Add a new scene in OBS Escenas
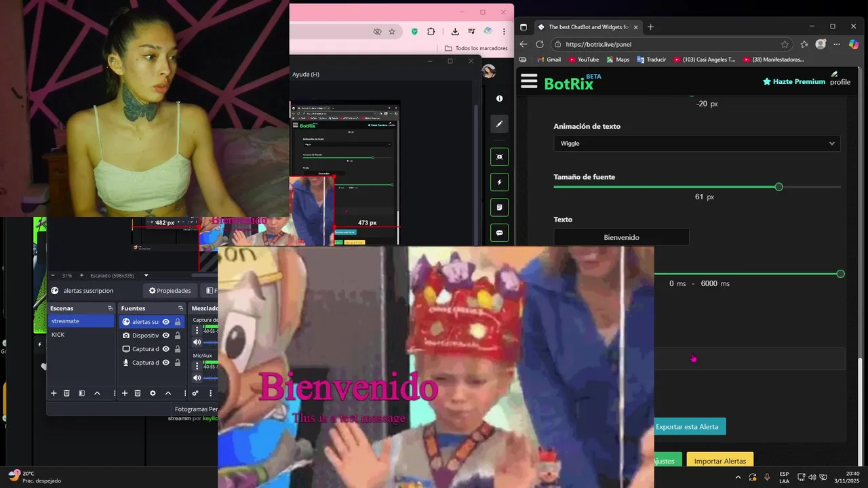Image resolution: width=868 pixels, height=488 pixels. tap(54, 393)
